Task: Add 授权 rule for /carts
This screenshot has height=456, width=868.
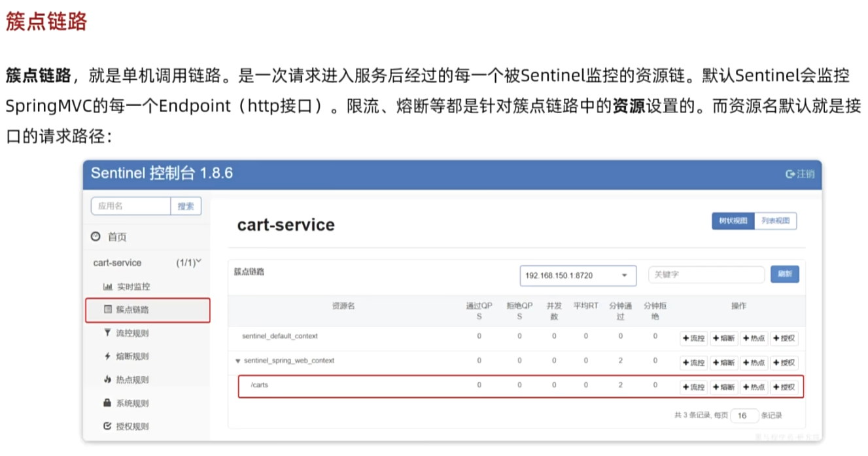Action: (784, 387)
